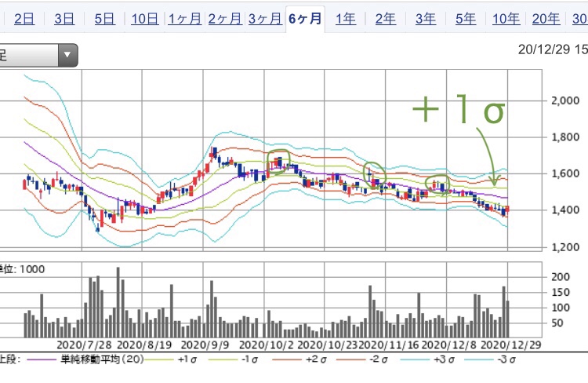Image resolution: width=588 pixels, height=383 pixels.
Task: Switch to the 2ヶ月 chart range
Action: click(x=225, y=18)
